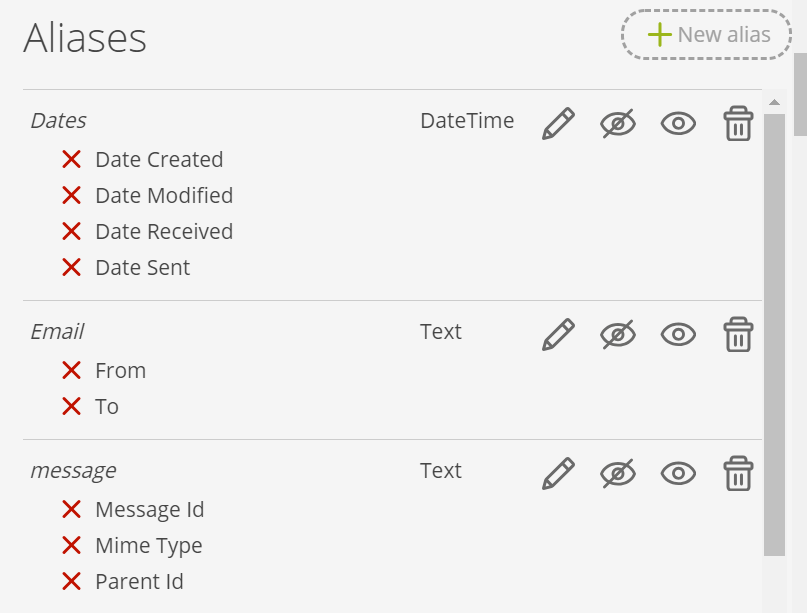Viewport: 807px width, 613px height.
Task: Show message alias using eye icon
Action: click(x=678, y=474)
